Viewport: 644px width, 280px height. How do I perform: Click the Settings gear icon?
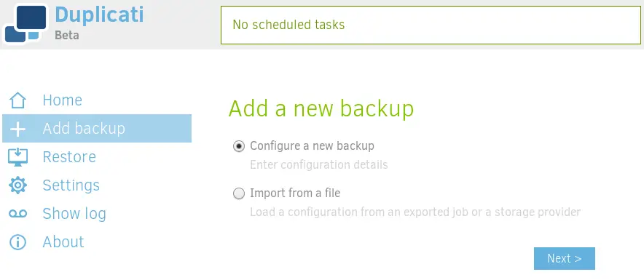(17, 185)
